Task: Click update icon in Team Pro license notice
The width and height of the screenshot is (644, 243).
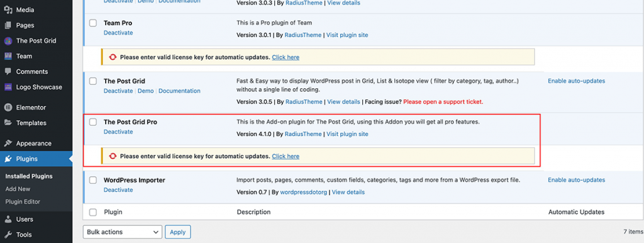Action: (x=113, y=57)
